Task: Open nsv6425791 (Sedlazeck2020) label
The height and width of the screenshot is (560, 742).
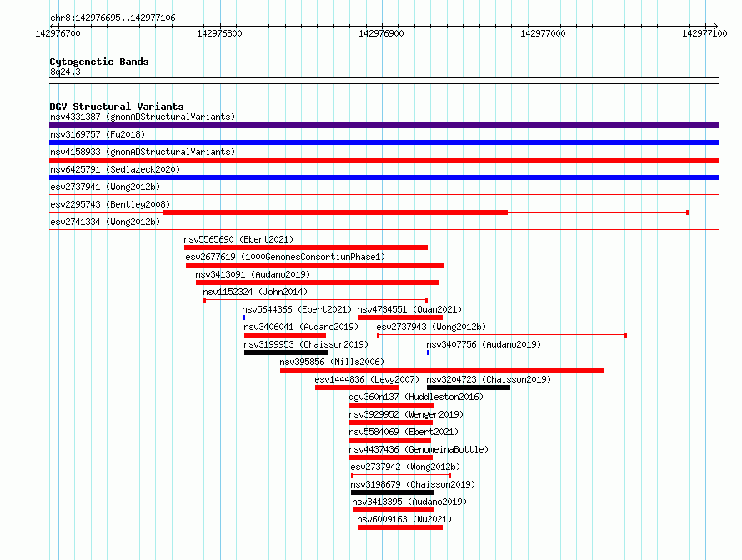Action: pos(115,169)
